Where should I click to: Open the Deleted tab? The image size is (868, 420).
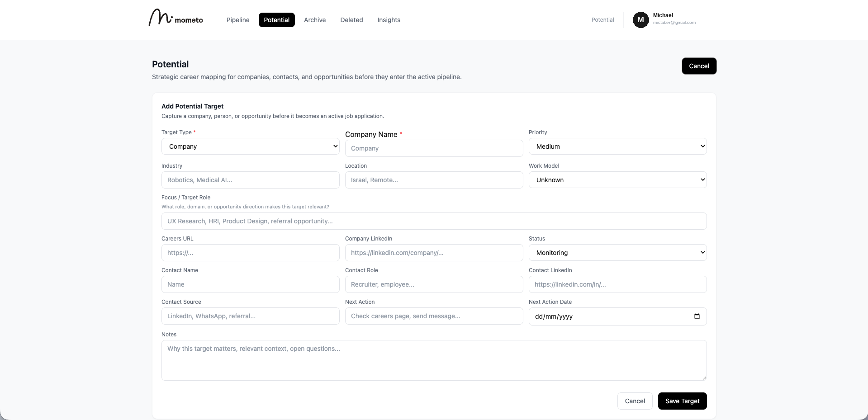(x=351, y=20)
